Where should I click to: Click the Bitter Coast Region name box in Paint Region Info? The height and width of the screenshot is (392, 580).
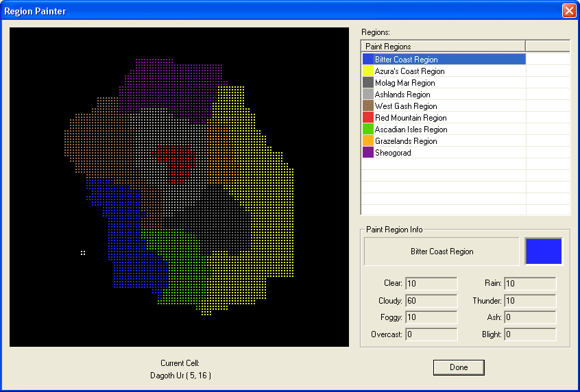pos(442,252)
